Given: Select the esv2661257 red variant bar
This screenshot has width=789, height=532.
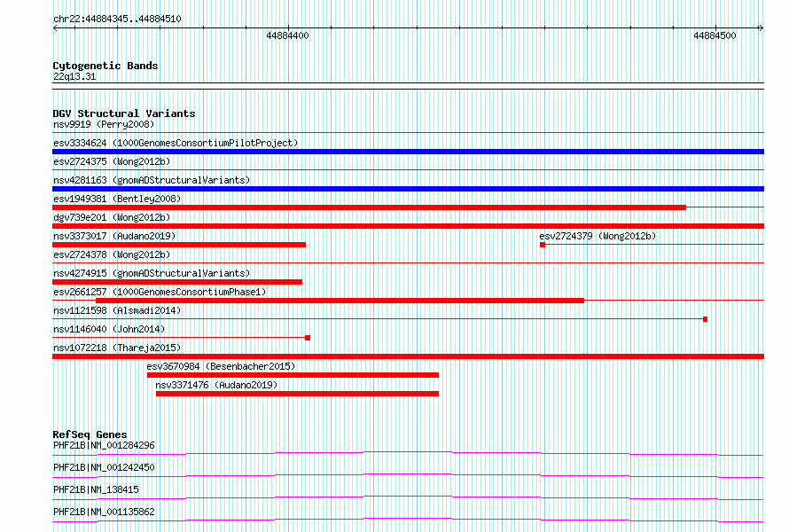Looking at the screenshot, I should click(340, 301).
